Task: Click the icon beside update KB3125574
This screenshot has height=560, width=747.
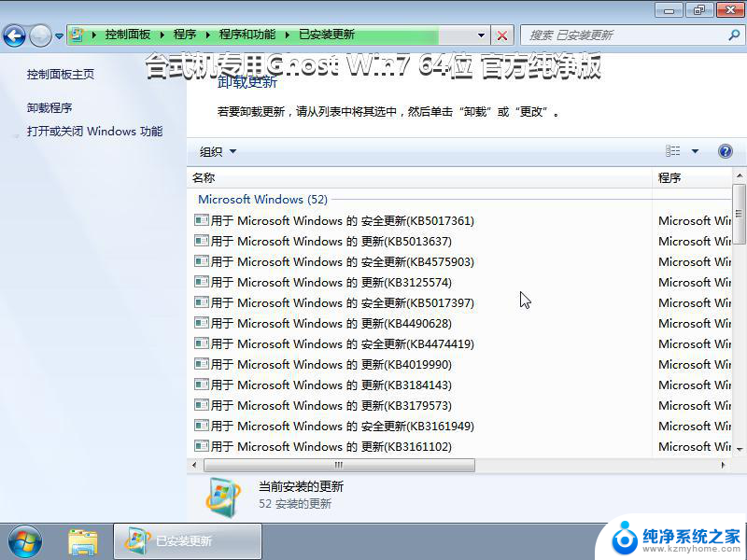Action: point(202,282)
